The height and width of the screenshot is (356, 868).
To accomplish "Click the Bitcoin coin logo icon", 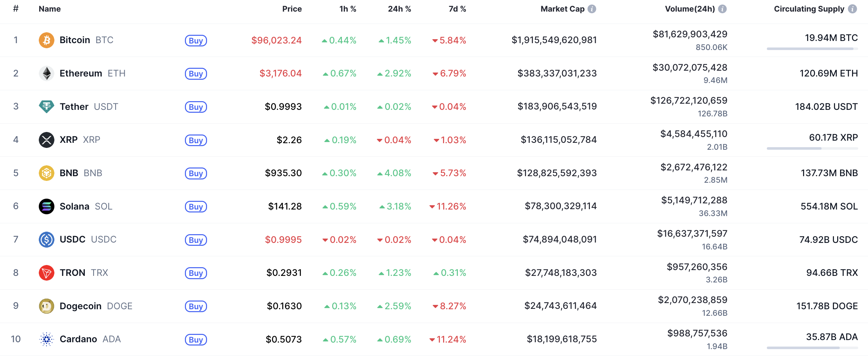I will click(x=46, y=40).
